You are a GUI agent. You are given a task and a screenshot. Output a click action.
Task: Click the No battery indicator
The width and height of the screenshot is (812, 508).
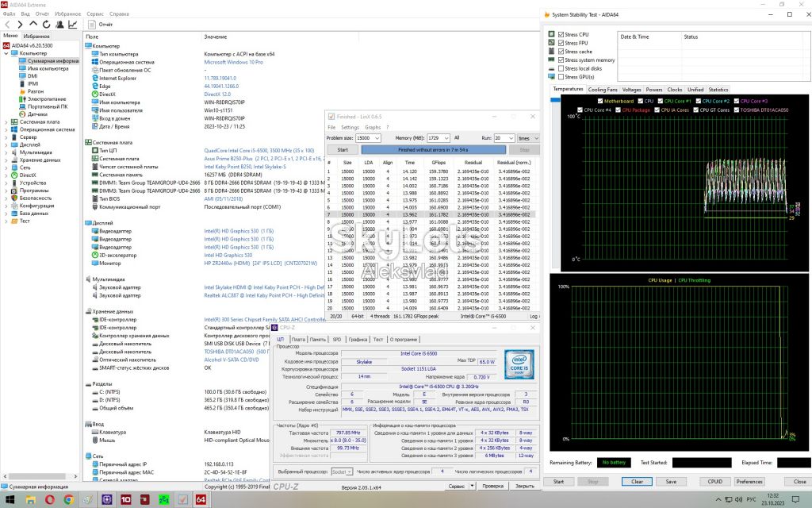pyautogui.click(x=614, y=463)
